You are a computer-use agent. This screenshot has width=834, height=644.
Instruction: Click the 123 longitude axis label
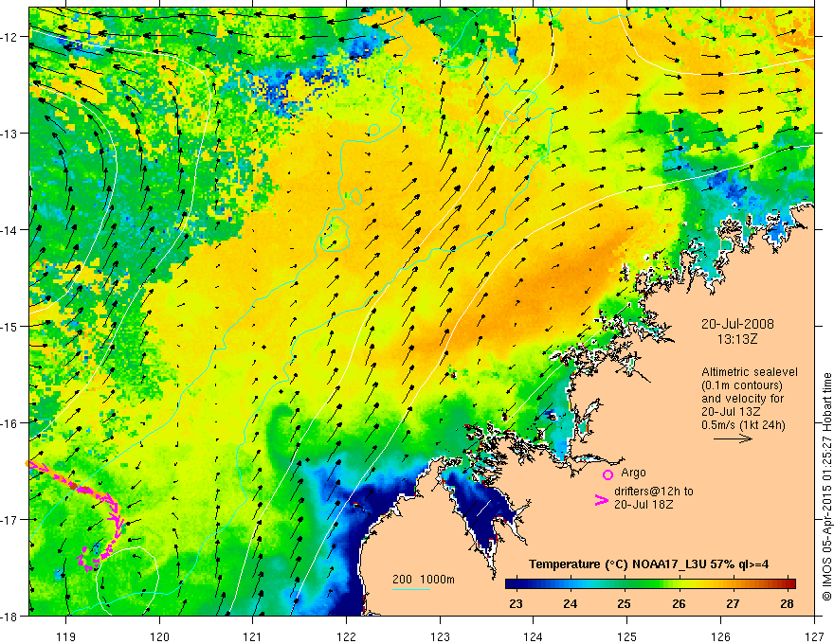pos(440,636)
